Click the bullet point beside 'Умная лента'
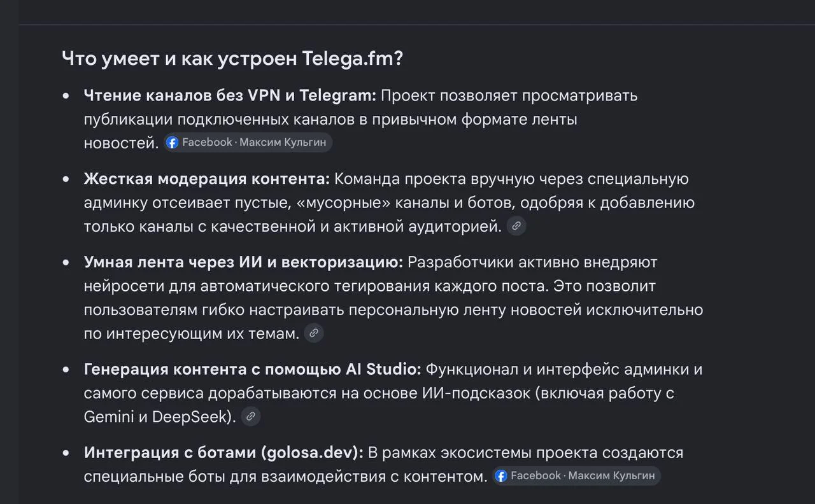 66,263
